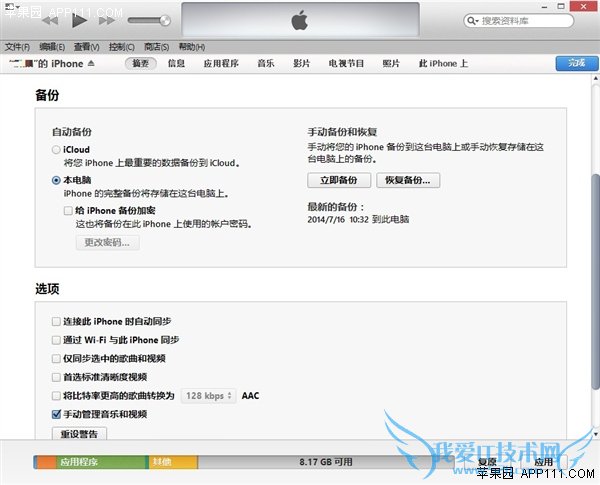Click the previous track rewind button
Screen dimensions: 600x485
[50, 21]
